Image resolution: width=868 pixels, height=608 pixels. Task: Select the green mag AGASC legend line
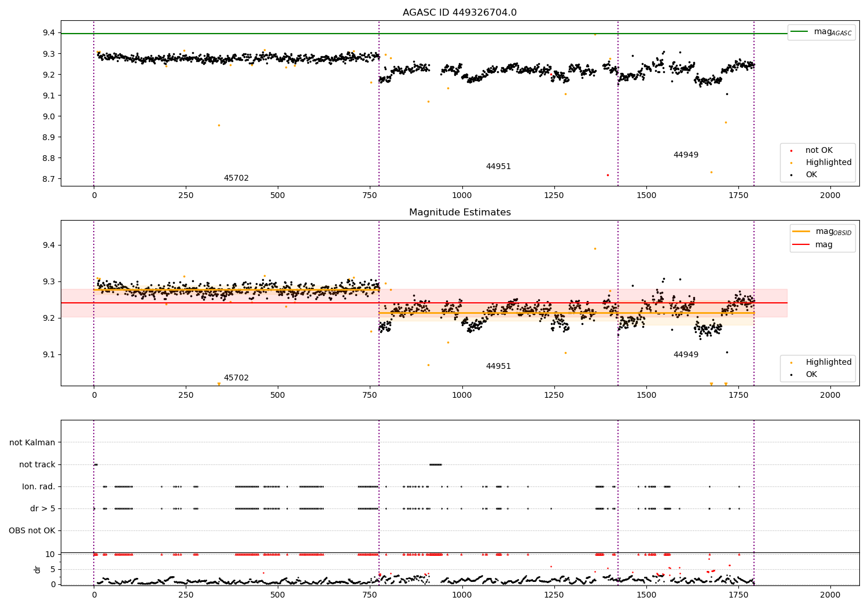coord(800,32)
